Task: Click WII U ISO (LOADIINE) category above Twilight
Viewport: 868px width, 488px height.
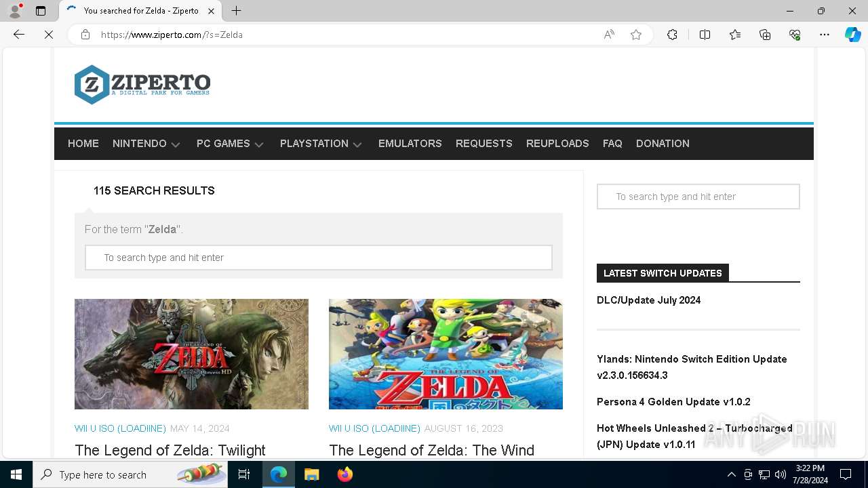Action: coord(120,428)
